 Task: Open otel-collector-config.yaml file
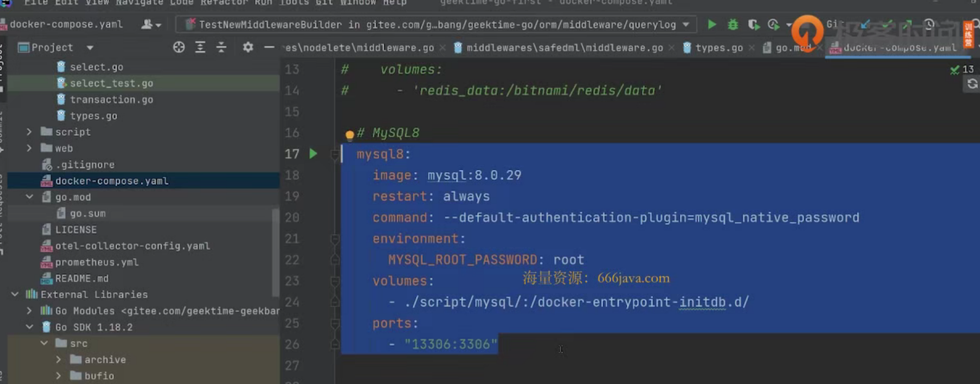(132, 246)
